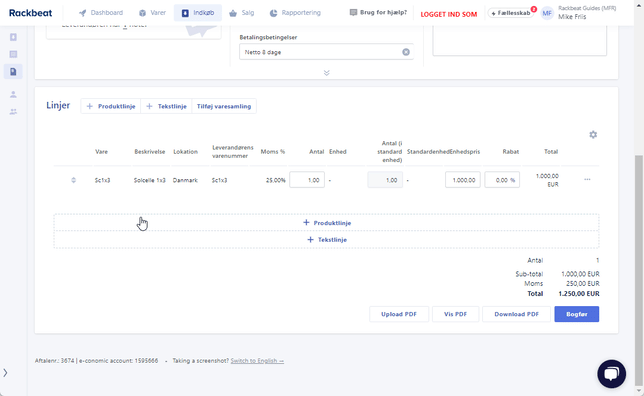Screen dimensions: 644x396
Task: Click the Sc1x3 Vare cell
Action: tap(102, 180)
